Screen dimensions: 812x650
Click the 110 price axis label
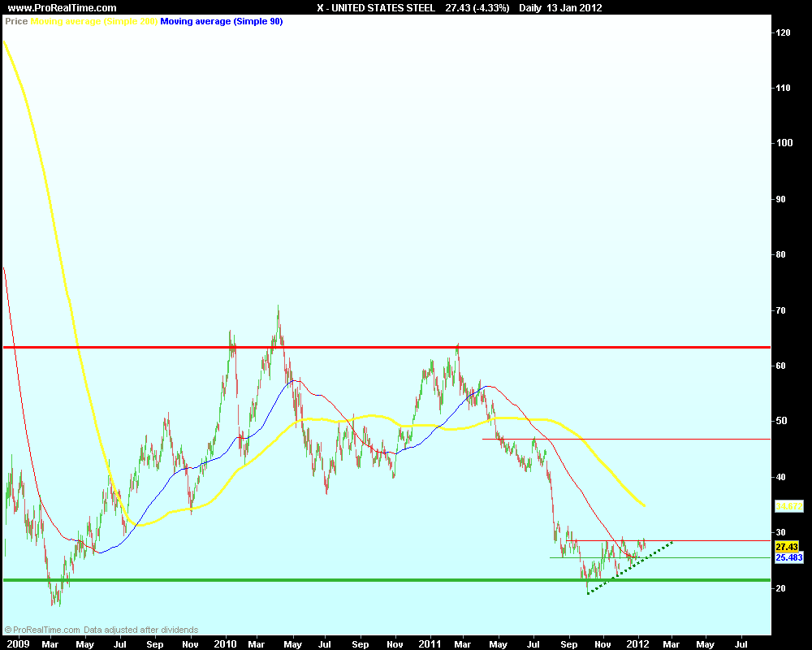tap(783, 88)
